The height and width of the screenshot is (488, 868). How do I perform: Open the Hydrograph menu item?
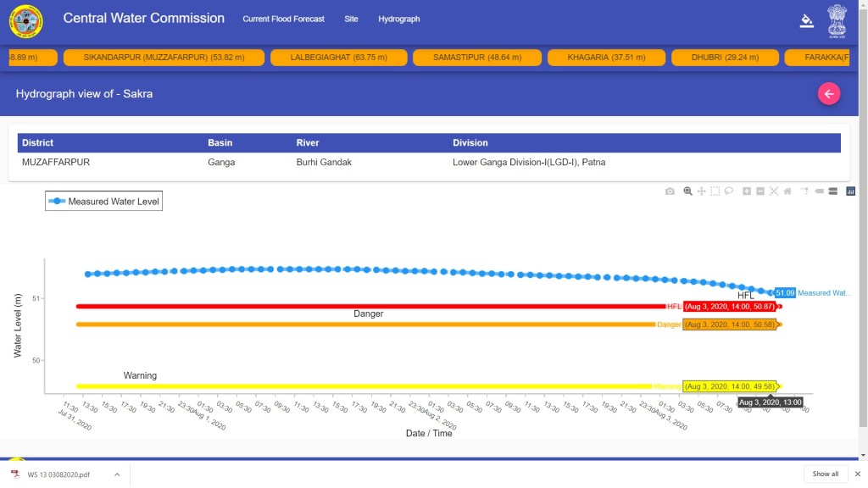398,19
